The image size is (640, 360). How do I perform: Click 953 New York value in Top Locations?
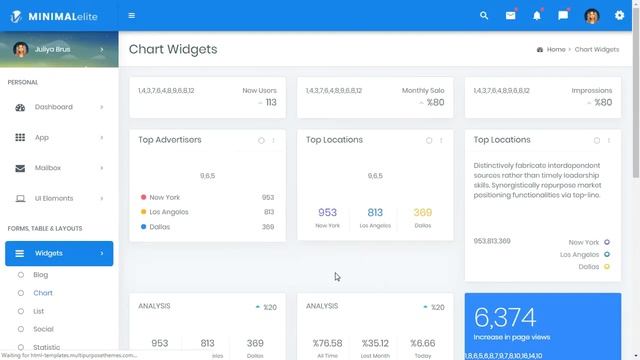pyautogui.click(x=327, y=212)
